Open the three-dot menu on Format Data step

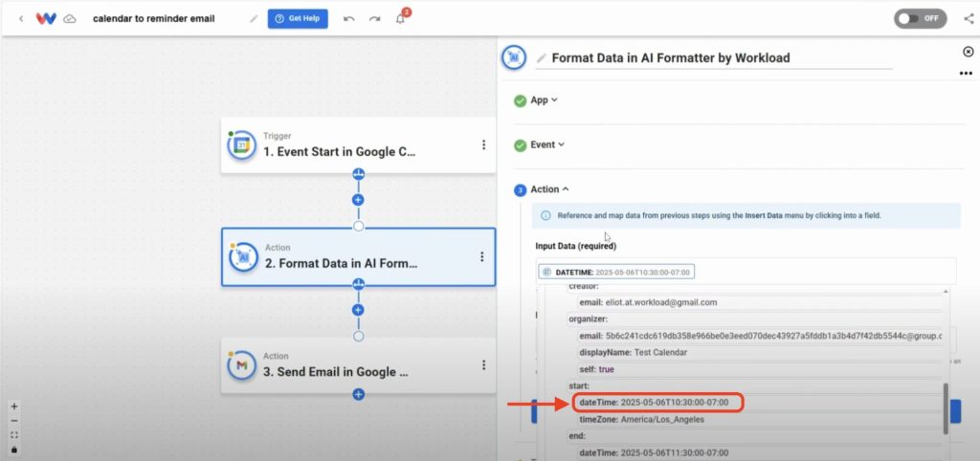482,256
